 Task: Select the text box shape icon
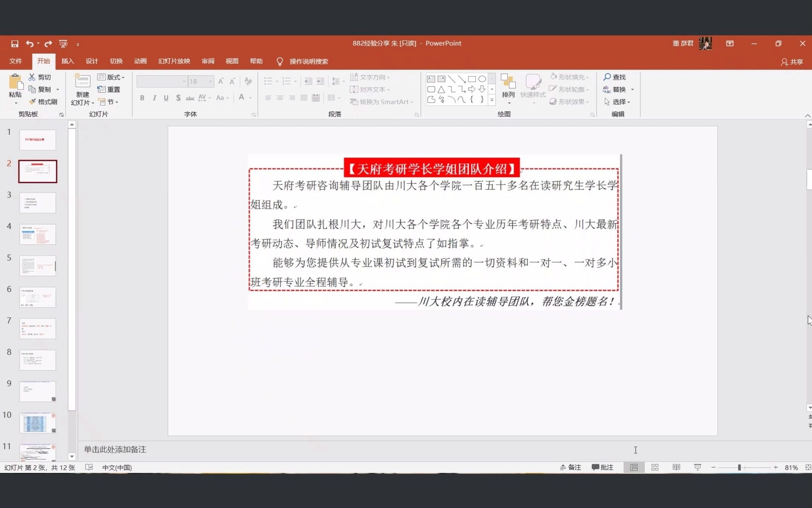coord(431,79)
